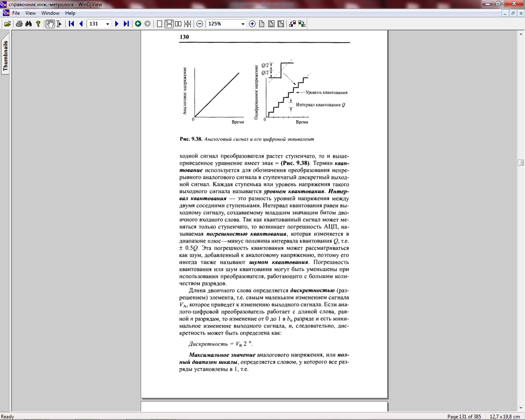Click the page number '130' header

pyautogui.click(x=184, y=37)
